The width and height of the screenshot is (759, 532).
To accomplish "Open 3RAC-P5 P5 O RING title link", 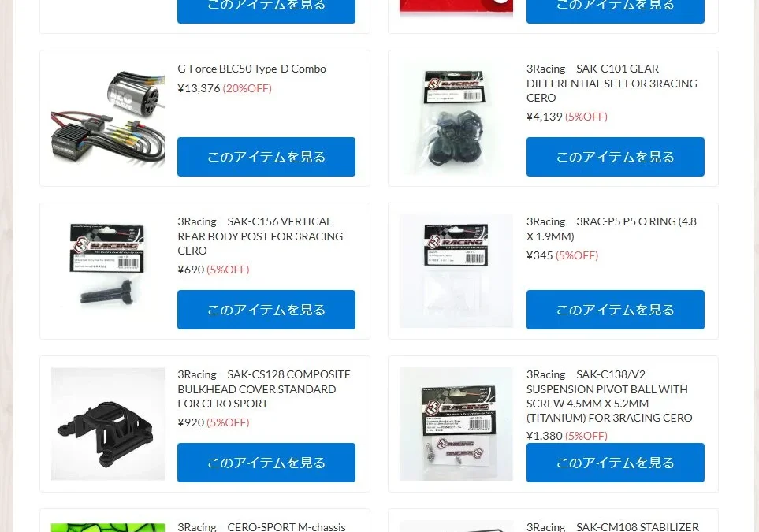I will click(612, 229).
